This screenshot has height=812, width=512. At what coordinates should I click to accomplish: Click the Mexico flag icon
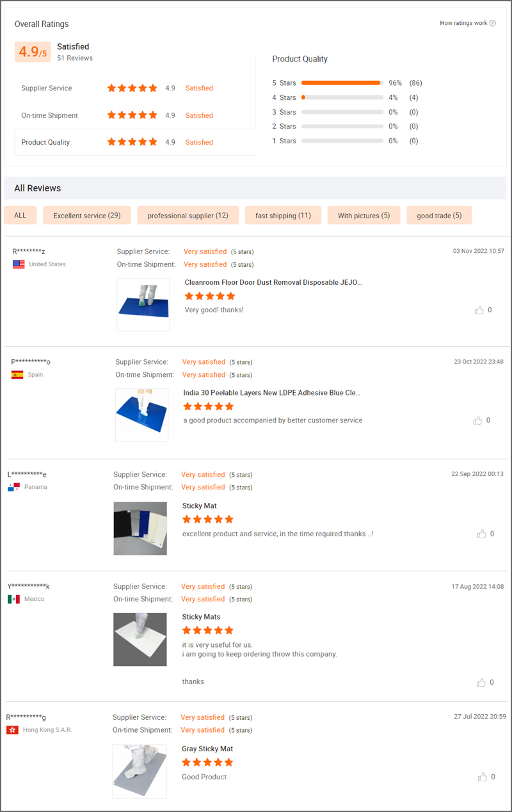[13, 599]
